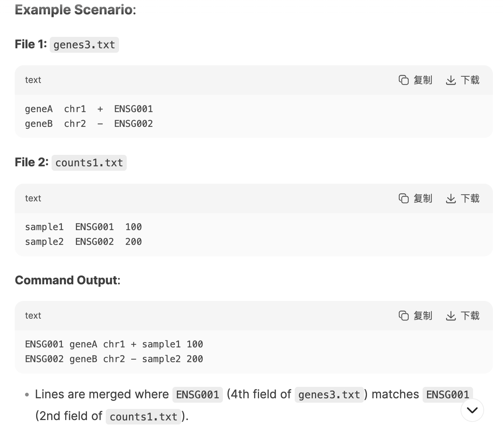504x430 pixels.
Task: Click copy icon for genes3.txt code block
Action: click(404, 80)
